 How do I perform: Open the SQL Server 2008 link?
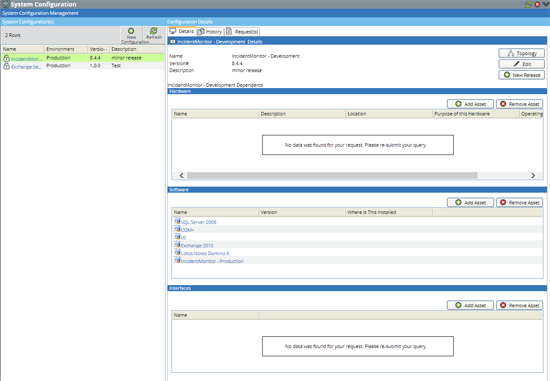coord(199,222)
